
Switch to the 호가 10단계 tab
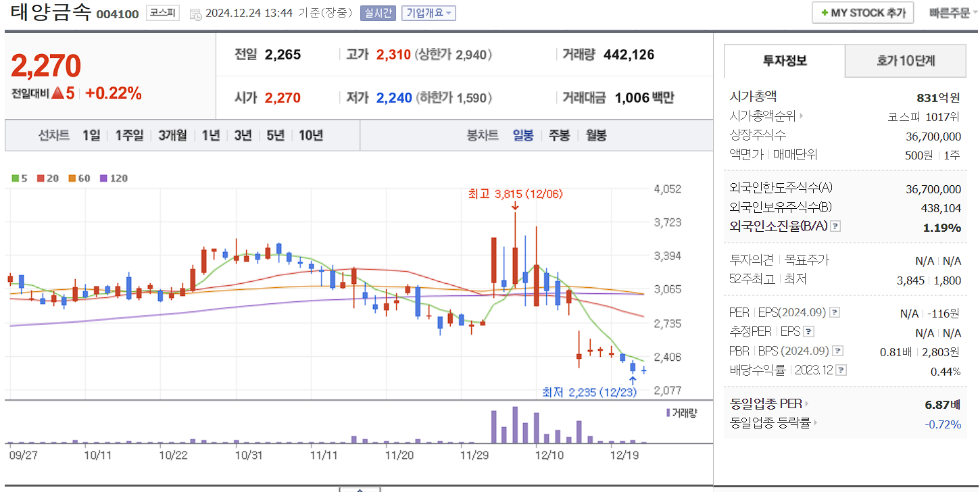(x=905, y=61)
